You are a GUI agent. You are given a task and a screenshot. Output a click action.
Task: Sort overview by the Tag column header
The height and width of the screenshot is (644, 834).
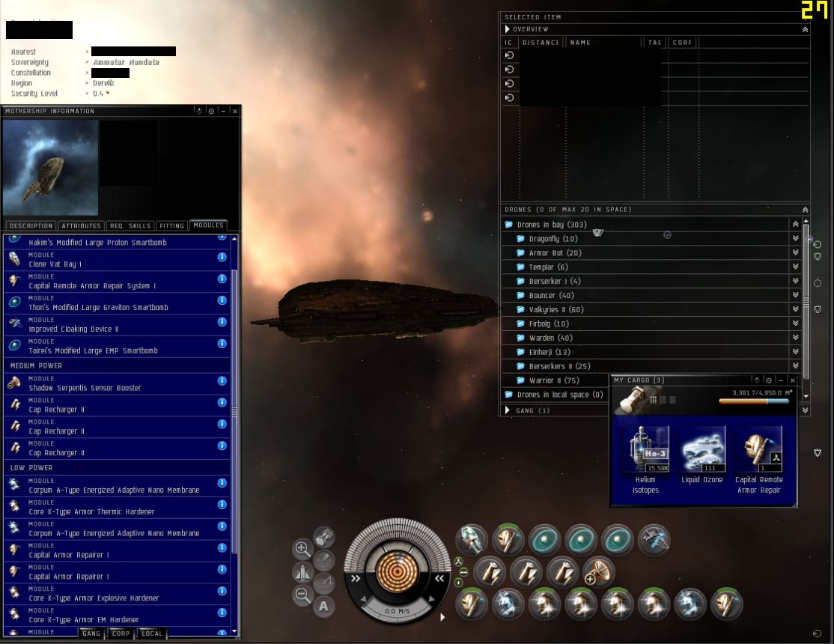tap(655, 43)
